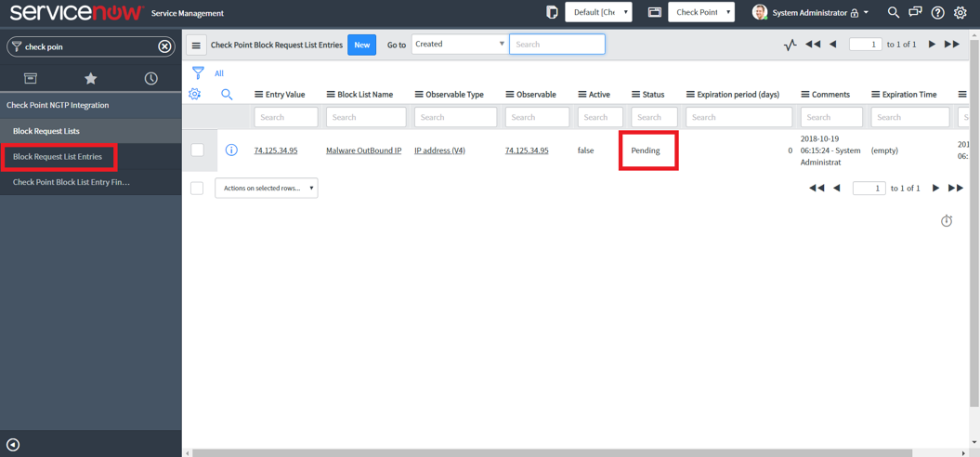The height and width of the screenshot is (457, 980).
Task: Show favorites star tab
Action: point(91,78)
